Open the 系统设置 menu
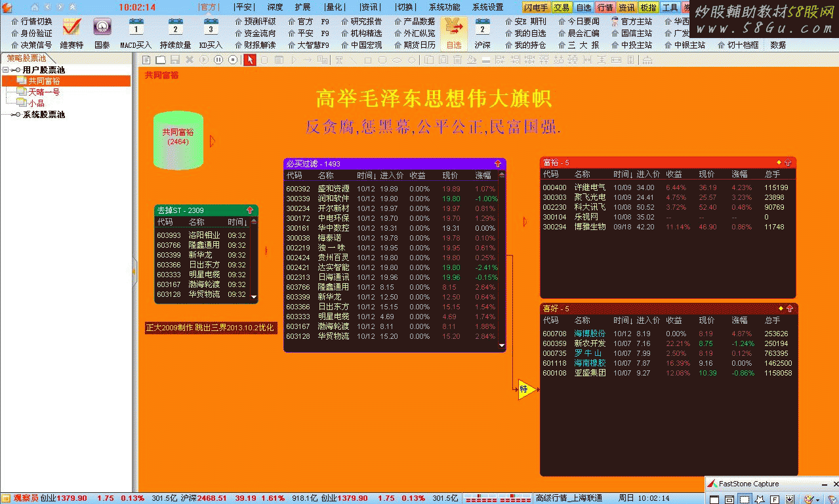This screenshot has height=504, width=839. [x=488, y=7]
